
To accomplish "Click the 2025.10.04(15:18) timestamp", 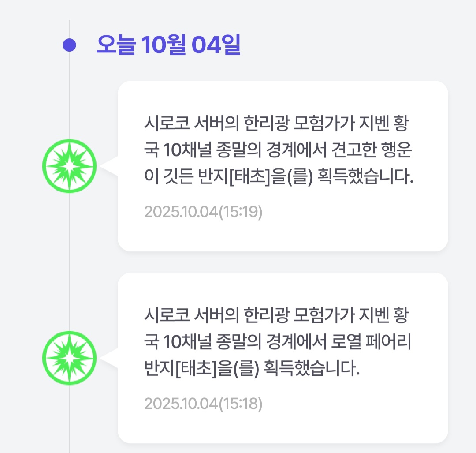I will [x=203, y=404].
